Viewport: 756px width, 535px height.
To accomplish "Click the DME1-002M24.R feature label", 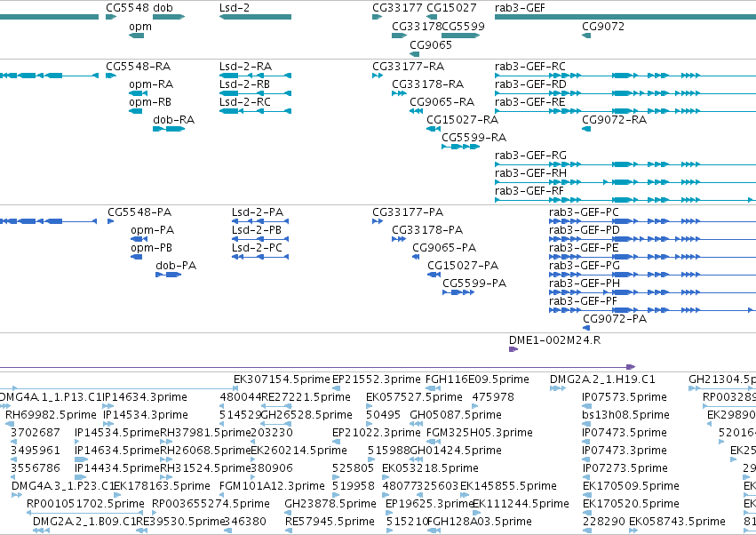I will click(554, 340).
